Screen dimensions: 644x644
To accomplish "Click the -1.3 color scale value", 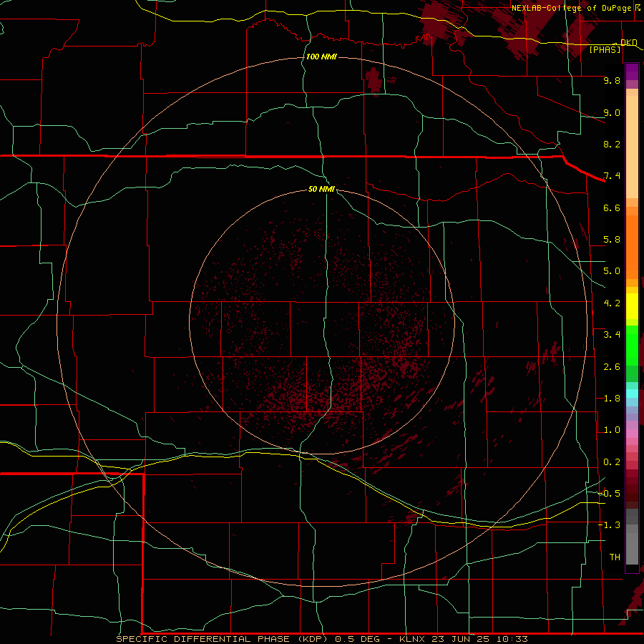I will (609, 525).
